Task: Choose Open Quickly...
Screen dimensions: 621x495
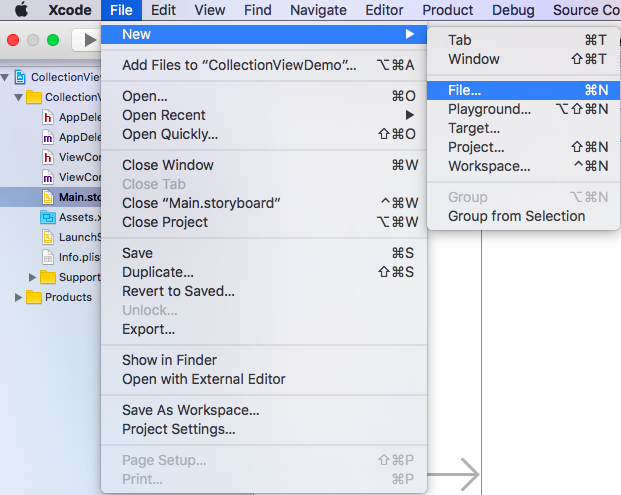Action: point(264,134)
